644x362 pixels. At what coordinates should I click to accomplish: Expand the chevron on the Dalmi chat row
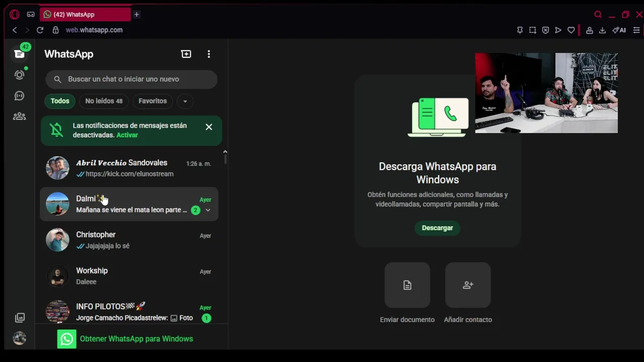click(208, 210)
